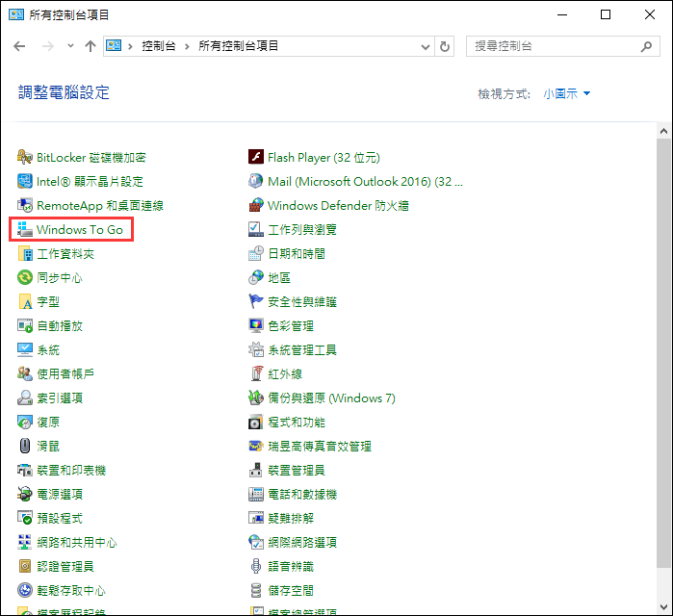Click the Windows Defender 防火牆 icon
Screen dimensions: 673x616
point(256,205)
